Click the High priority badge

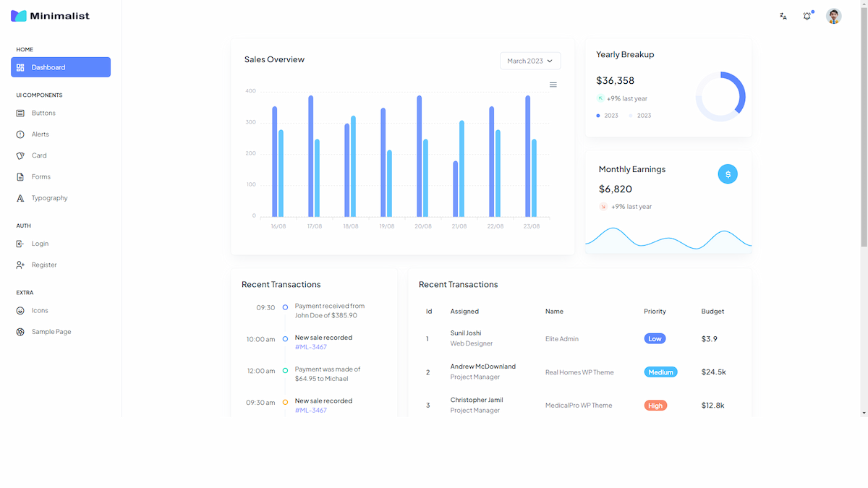pos(655,406)
